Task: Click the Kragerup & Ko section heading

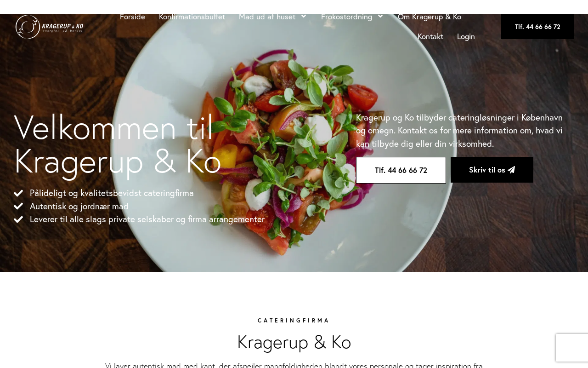Action: point(294,342)
